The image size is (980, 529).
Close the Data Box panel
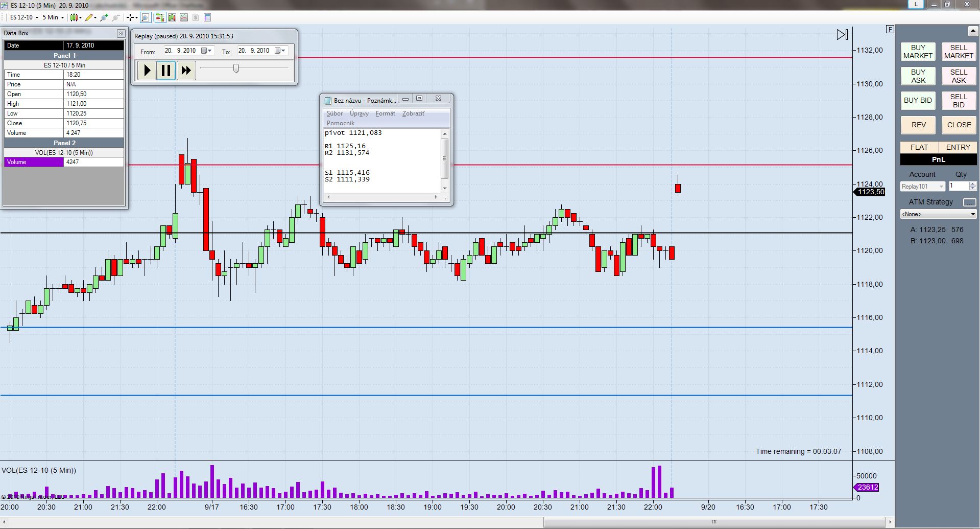[121, 33]
